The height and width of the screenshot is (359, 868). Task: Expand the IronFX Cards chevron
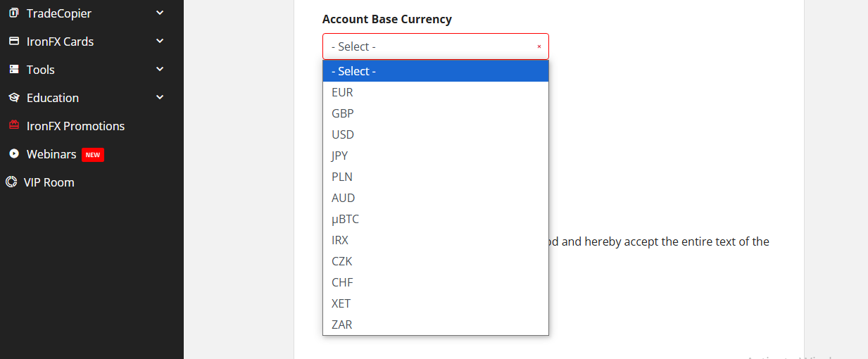(160, 41)
